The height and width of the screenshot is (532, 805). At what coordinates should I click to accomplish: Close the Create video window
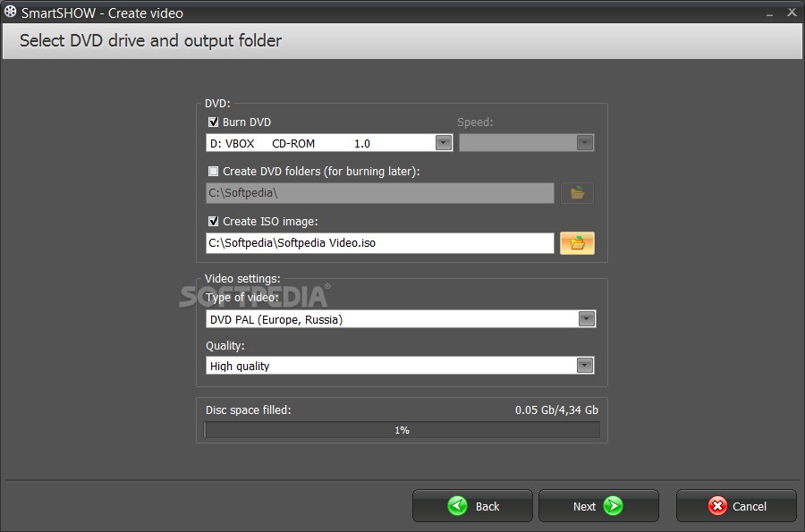pyautogui.click(x=792, y=13)
